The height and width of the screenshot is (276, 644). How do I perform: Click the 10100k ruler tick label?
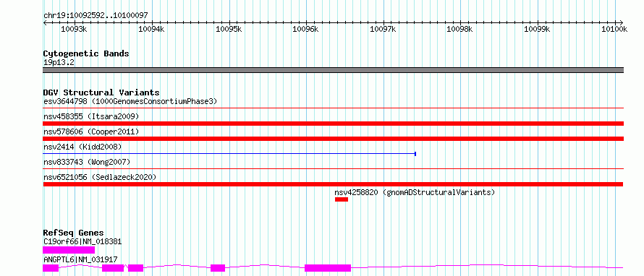[x=614, y=29]
